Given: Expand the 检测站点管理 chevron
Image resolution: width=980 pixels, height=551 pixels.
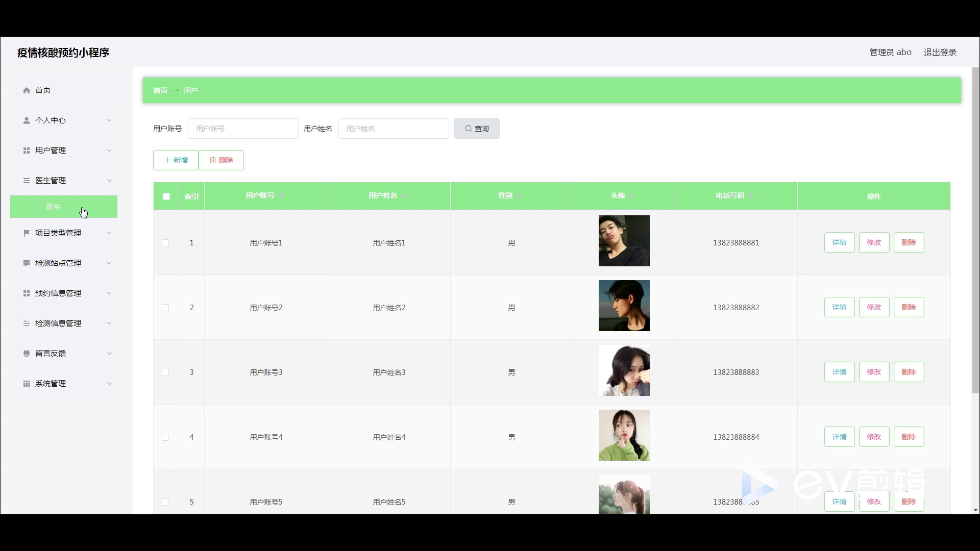Looking at the screenshot, I should coord(109,263).
